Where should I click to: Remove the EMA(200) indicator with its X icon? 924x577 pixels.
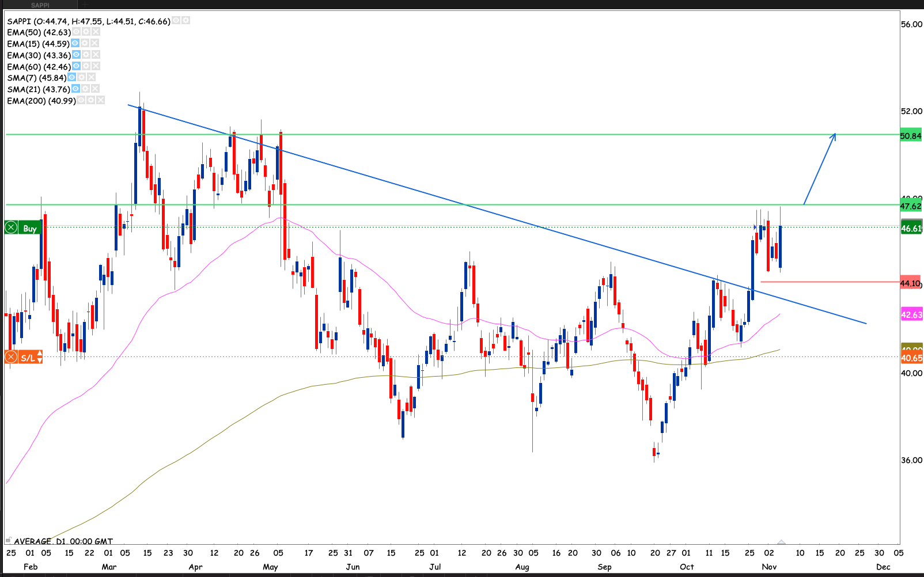(x=101, y=100)
